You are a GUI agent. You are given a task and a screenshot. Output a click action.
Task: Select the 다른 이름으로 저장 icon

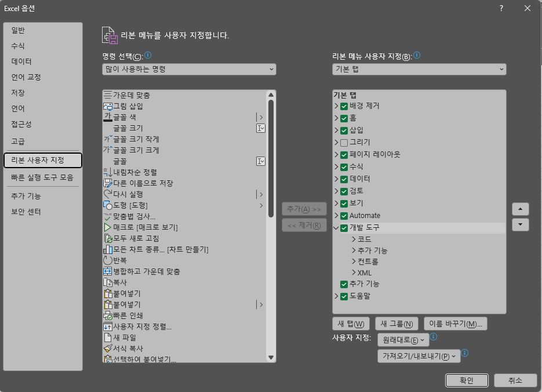click(108, 183)
